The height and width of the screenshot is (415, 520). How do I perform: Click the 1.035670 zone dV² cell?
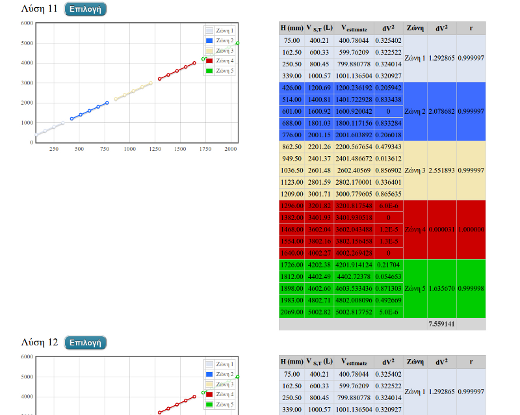tap(442, 288)
